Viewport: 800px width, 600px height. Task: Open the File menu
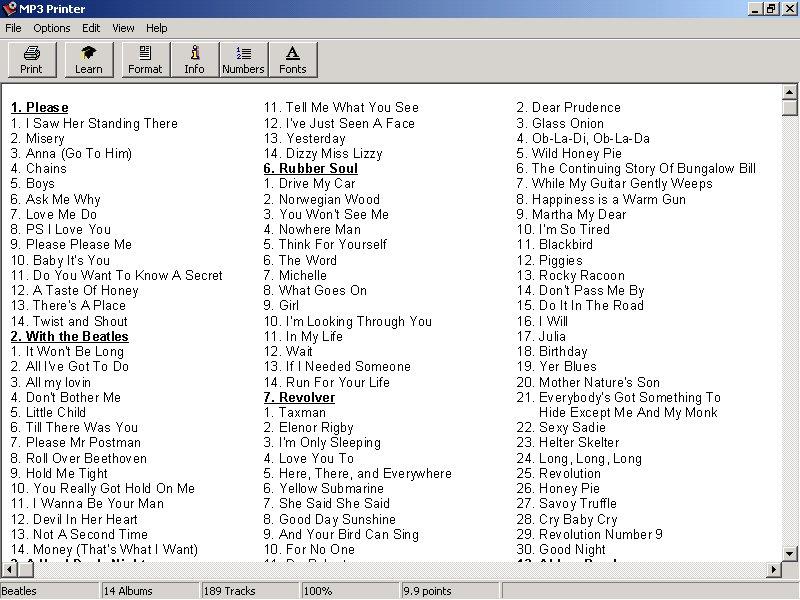(x=13, y=28)
